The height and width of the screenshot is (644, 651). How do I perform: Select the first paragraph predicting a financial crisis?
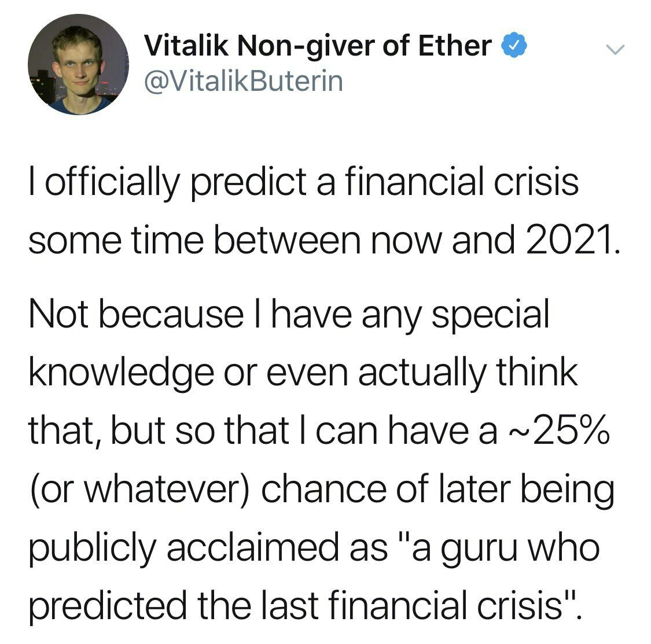[x=325, y=211]
